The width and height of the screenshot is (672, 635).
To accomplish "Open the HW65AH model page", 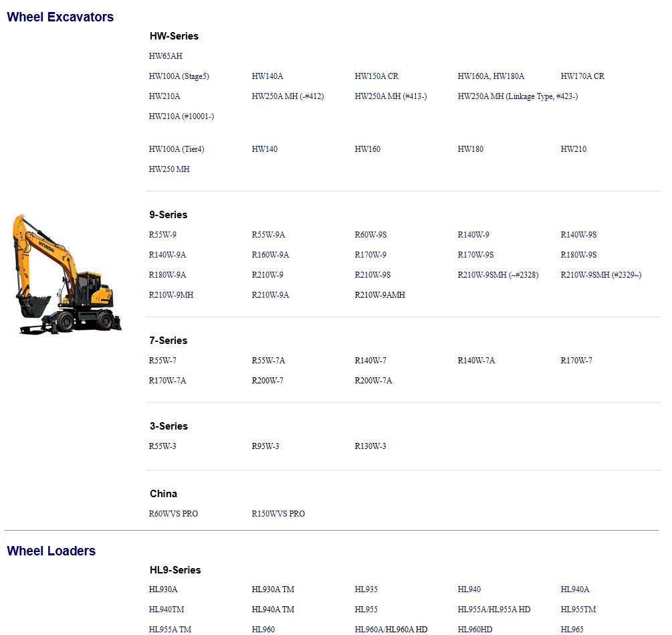I will tap(164, 56).
